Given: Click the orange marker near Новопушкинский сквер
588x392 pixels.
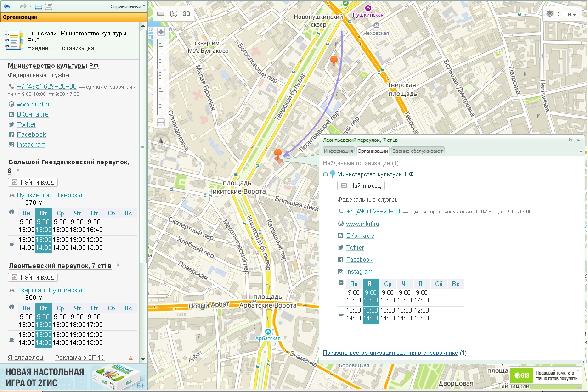Looking at the screenshot, I should [334, 61].
